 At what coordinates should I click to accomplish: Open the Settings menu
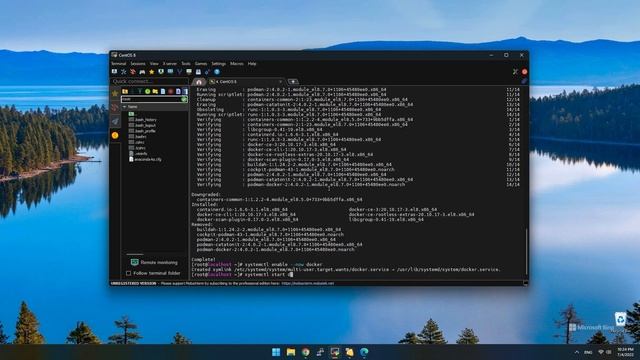(218, 64)
